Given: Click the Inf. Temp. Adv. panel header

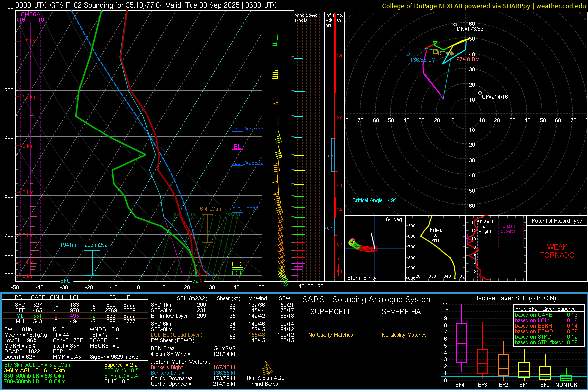Looking at the screenshot, I should point(334,20).
